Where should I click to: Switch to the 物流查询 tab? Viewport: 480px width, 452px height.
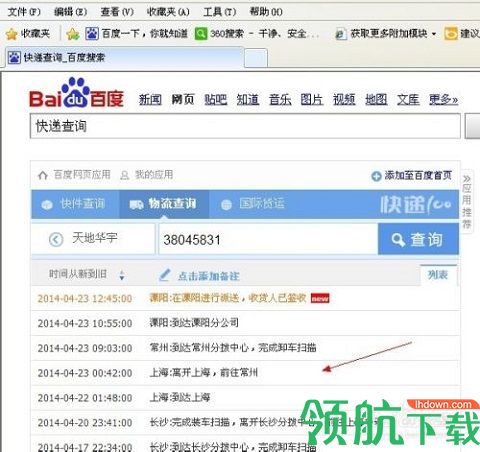click(164, 204)
